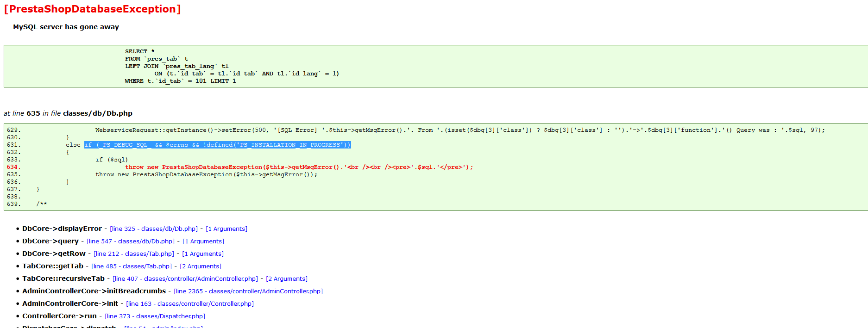868x328 pixels.
Task: Click the ControllerCore->run trace entry
Action: 59,316
